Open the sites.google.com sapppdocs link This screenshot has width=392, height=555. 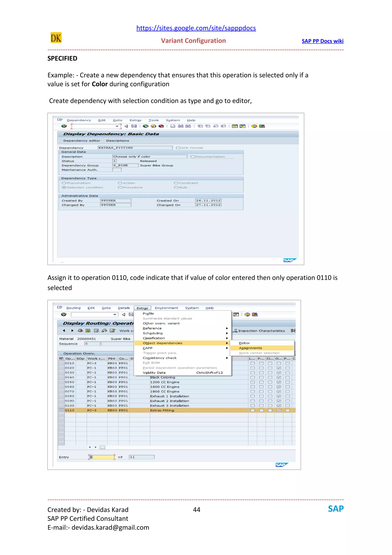tap(196, 28)
